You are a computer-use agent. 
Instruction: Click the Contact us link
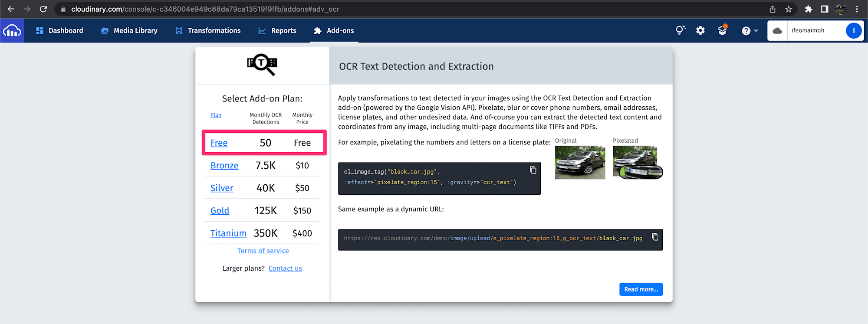tap(285, 268)
